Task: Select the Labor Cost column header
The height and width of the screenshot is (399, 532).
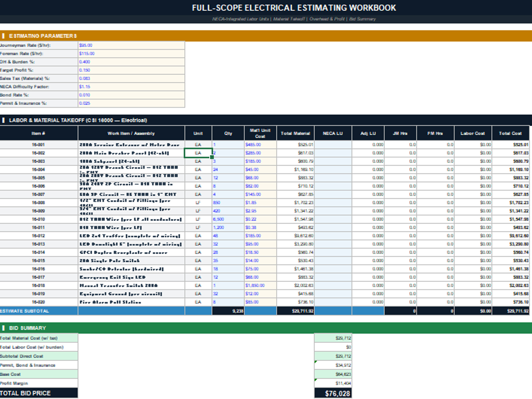Action: pyautogui.click(x=473, y=133)
